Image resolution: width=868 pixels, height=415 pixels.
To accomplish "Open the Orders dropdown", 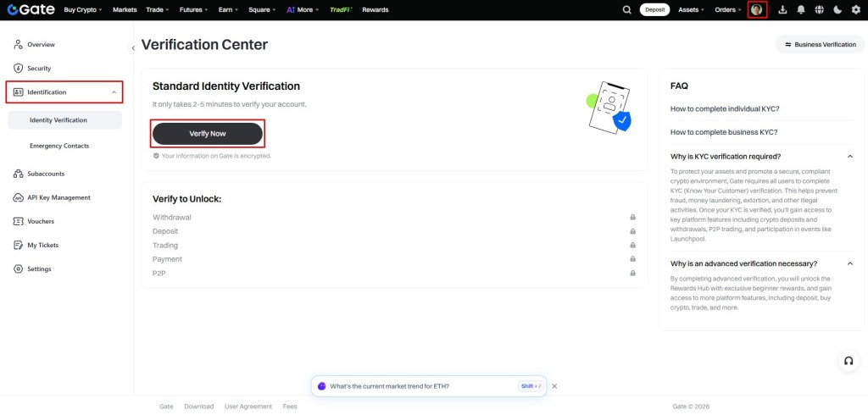I will click(728, 9).
